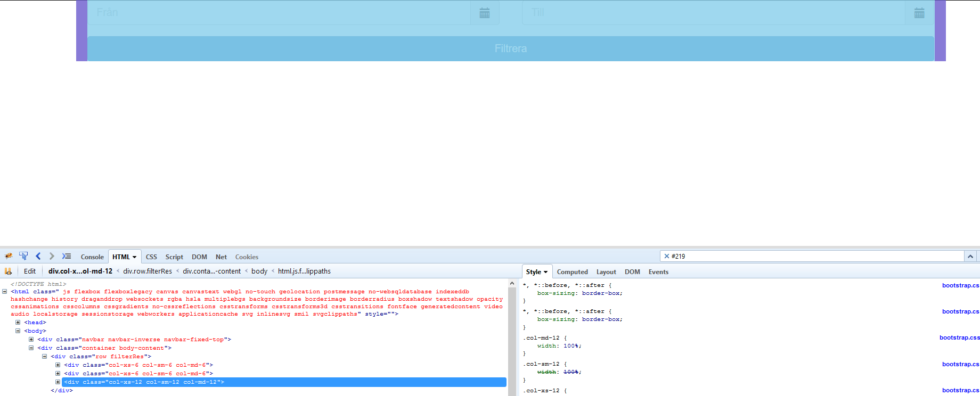Viewport: 980px width, 396px height.
Task: Collapse the body node
Action: point(18,331)
